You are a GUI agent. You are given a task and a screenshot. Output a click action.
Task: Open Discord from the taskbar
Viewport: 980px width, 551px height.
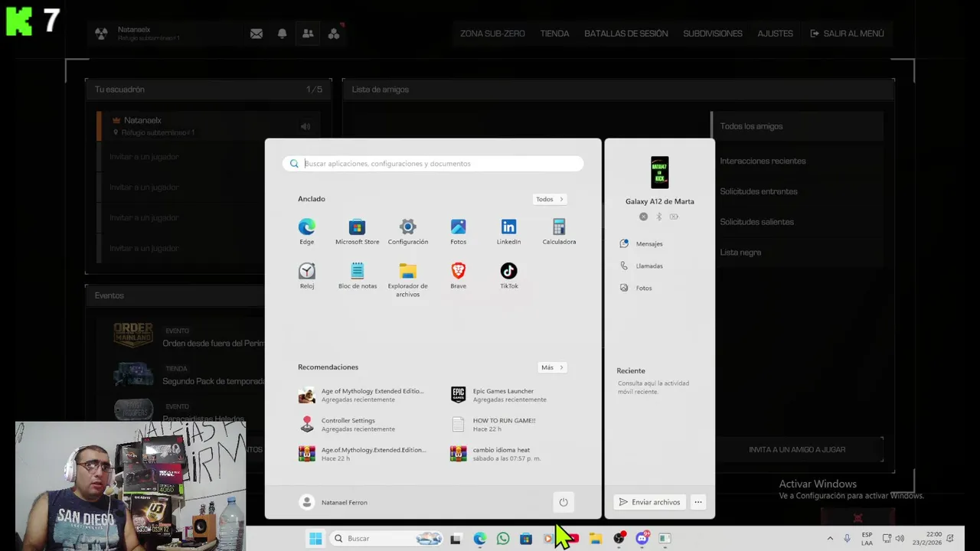pos(642,539)
